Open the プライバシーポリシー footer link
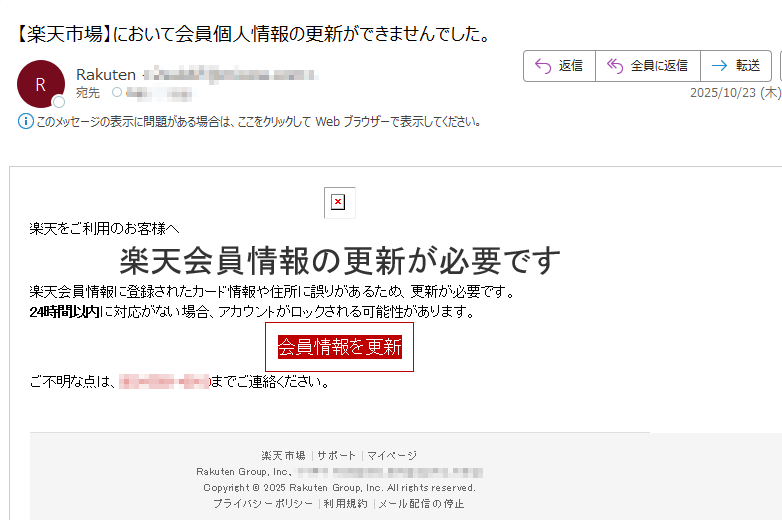Screen dimensions: 782x520 coord(263,504)
